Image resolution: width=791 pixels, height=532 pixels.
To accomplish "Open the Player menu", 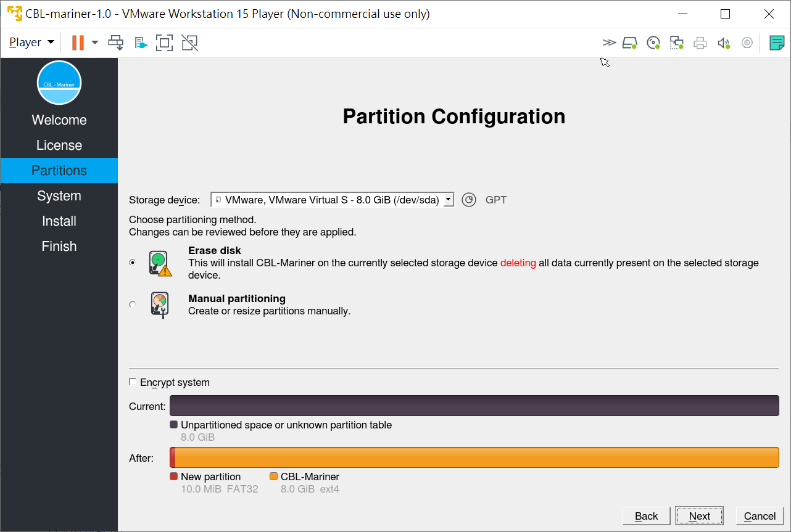I will [x=31, y=43].
